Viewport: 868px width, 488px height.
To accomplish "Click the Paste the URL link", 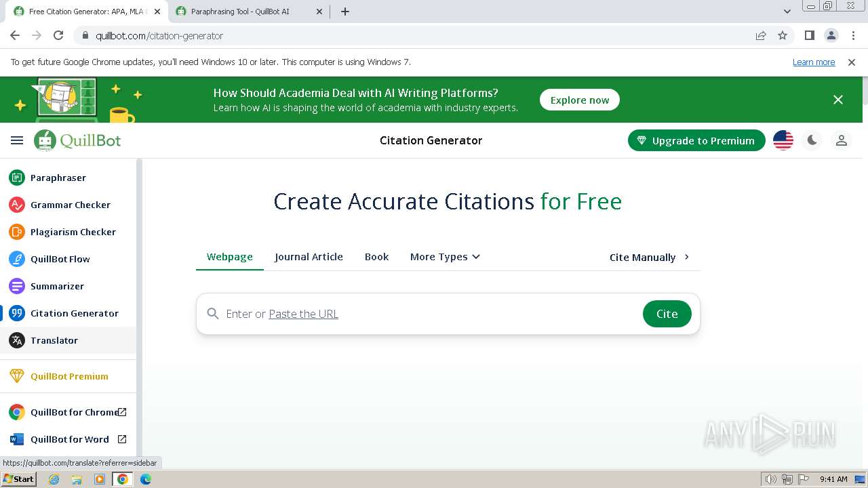I will [x=303, y=314].
